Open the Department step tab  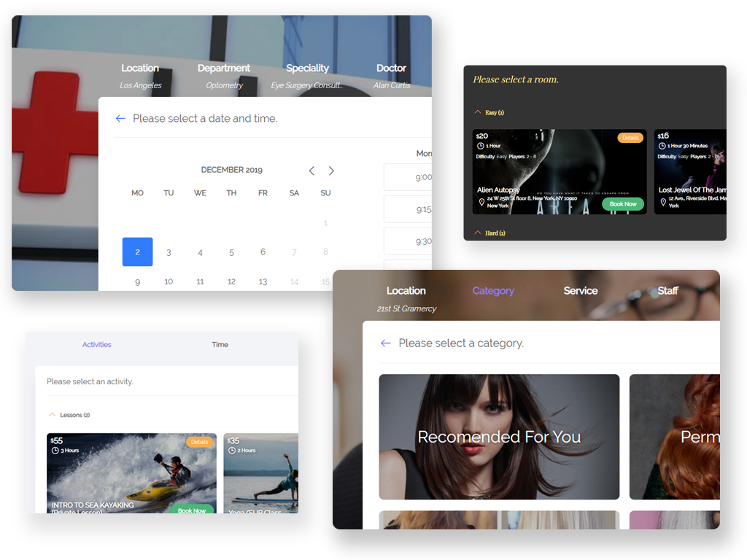coord(223,68)
